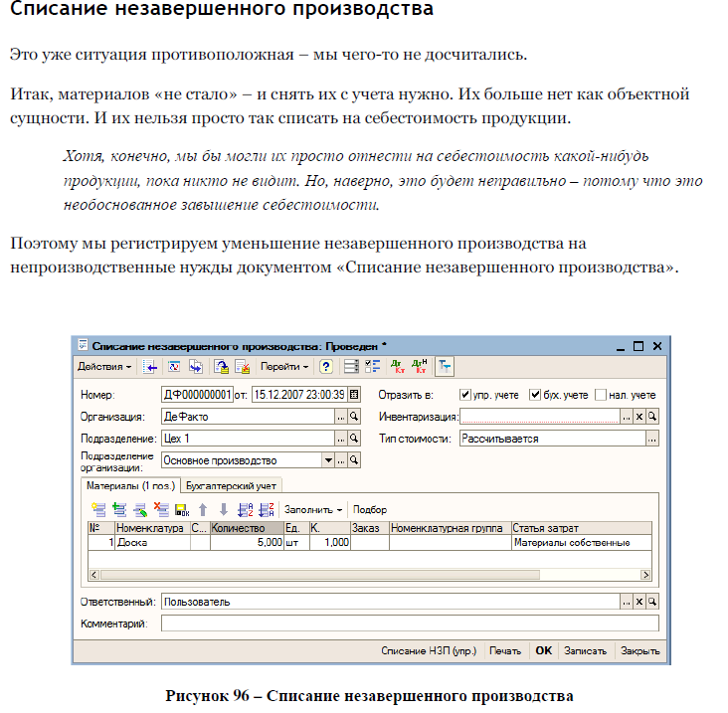Open help with the question mark icon
Viewport: 728px width, 713px height.
click(x=326, y=367)
